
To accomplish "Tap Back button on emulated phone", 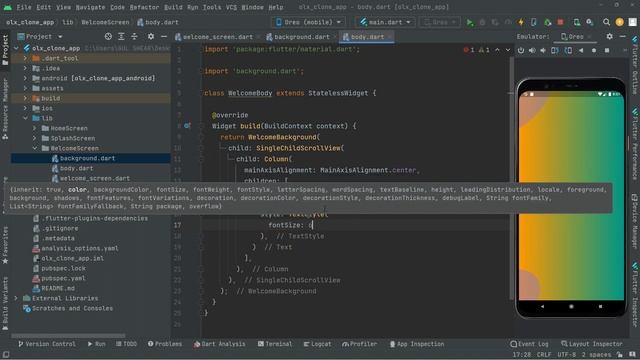I will 542,306.
